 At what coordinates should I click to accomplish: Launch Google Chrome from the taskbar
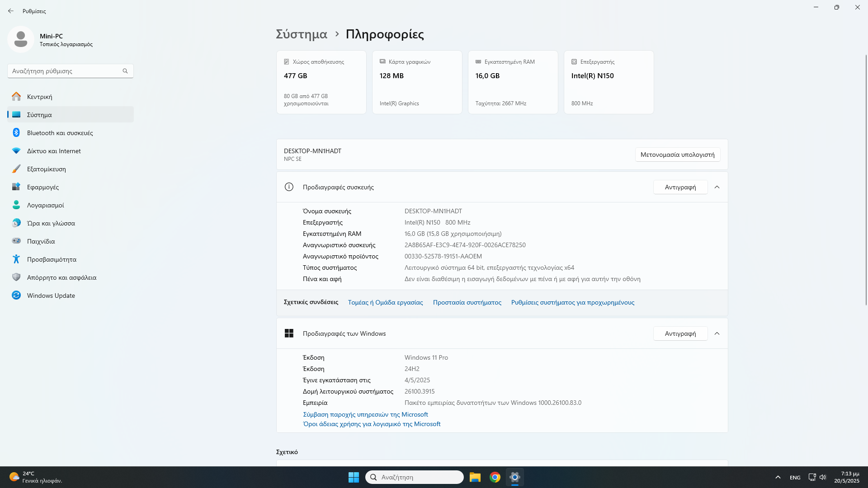pyautogui.click(x=495, y=477)
